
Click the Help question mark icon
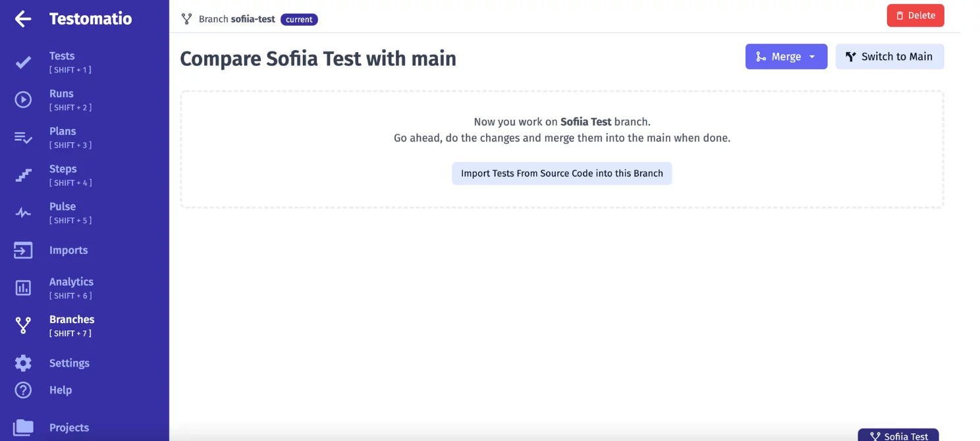pyautogui.click(x=23, y=390)
